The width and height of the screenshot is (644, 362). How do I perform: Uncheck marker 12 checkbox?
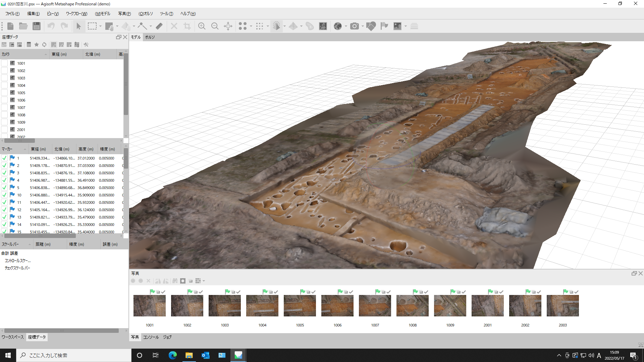(4, 209)
